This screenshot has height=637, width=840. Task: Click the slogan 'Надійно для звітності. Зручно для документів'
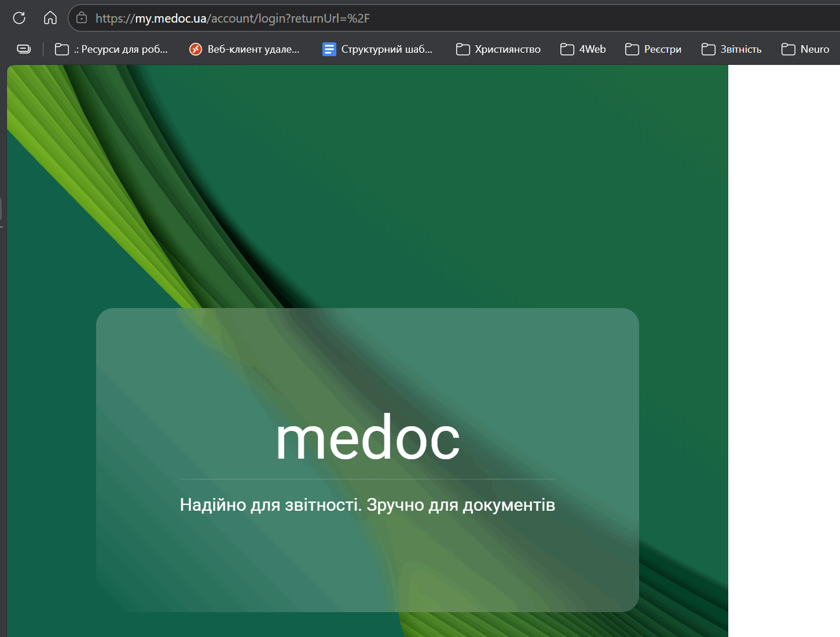pos(368,505)
